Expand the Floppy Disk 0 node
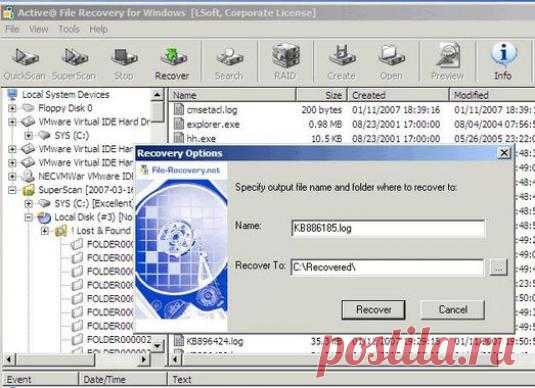The image size is (535, 388). [x=12, y=109]
